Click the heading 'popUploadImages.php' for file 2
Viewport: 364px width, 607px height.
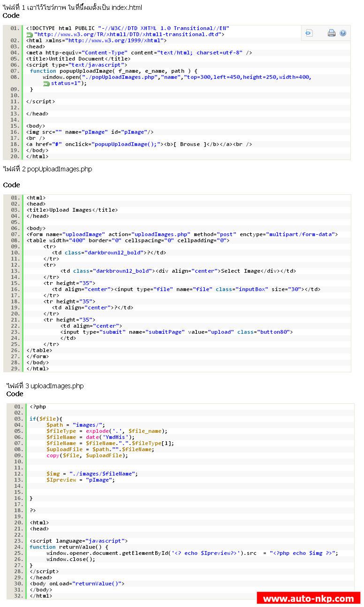tap(47, 169)
